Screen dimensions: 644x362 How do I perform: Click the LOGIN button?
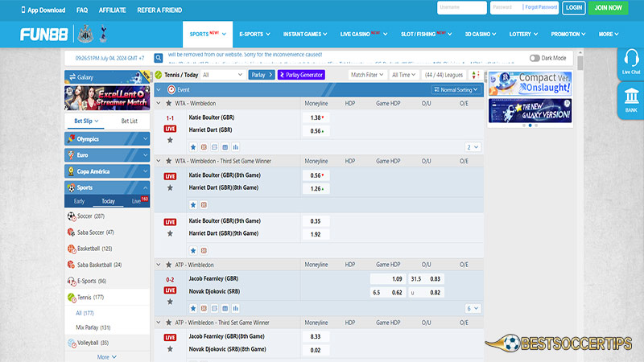point(573,8)
